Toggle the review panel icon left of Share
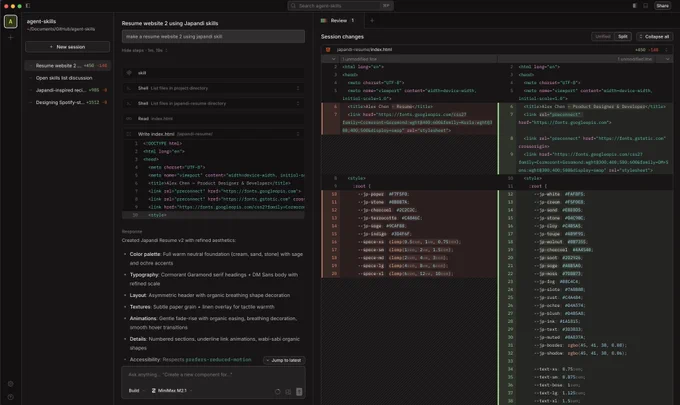Screen dimensions: 680x405 coord(634,6)
